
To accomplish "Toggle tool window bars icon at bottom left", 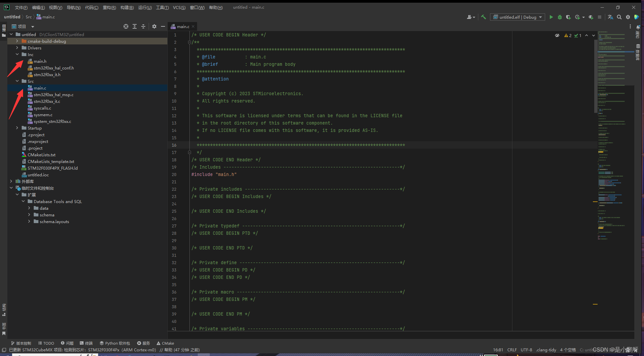I will 4,350.
